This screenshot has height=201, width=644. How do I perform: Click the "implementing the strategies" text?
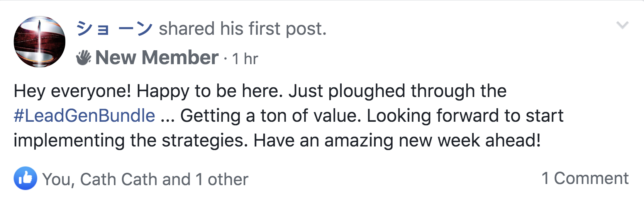(130, 140)
